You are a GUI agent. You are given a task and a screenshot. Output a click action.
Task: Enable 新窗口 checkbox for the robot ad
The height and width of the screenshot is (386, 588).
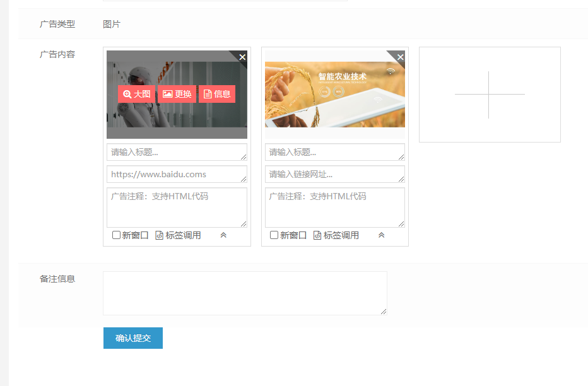click(116, 235)
